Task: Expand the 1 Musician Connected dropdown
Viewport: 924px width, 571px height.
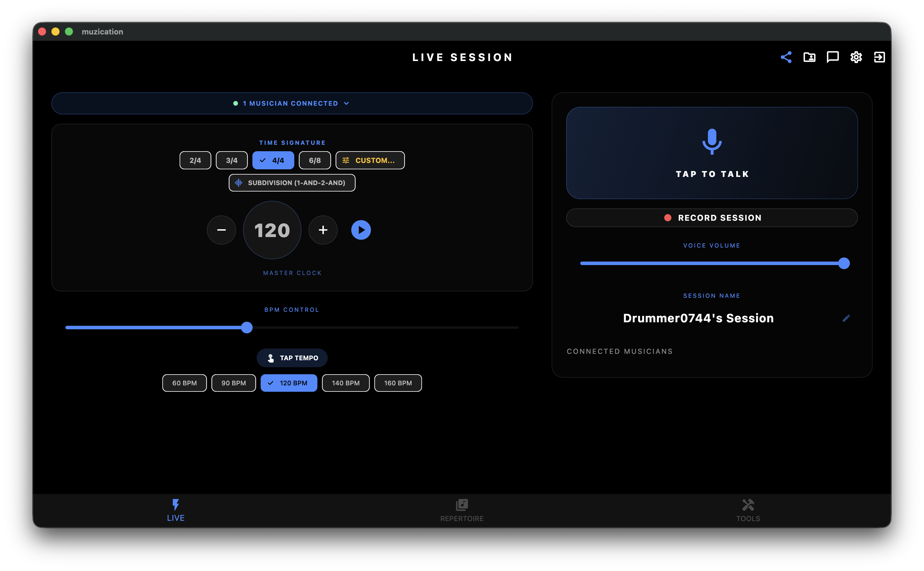Action: (x=292, y=103)
